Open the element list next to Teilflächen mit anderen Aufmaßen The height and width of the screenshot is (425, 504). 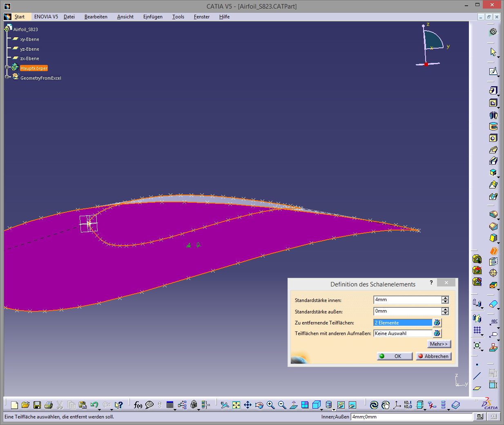click(x=437, y=333)
